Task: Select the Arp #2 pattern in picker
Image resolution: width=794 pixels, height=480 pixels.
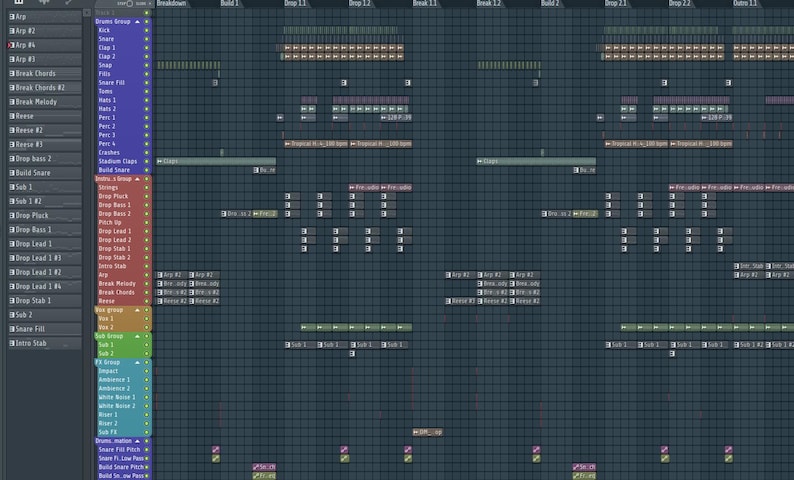Action: tap(45, 31)
